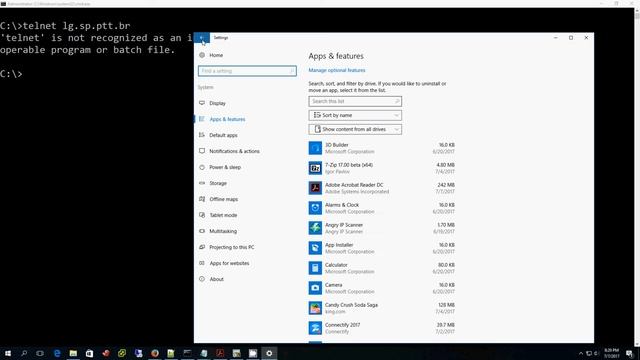
Task: Open Microsoft Store from taskbar
Action: pyautogui.click(x=89, y=353)
